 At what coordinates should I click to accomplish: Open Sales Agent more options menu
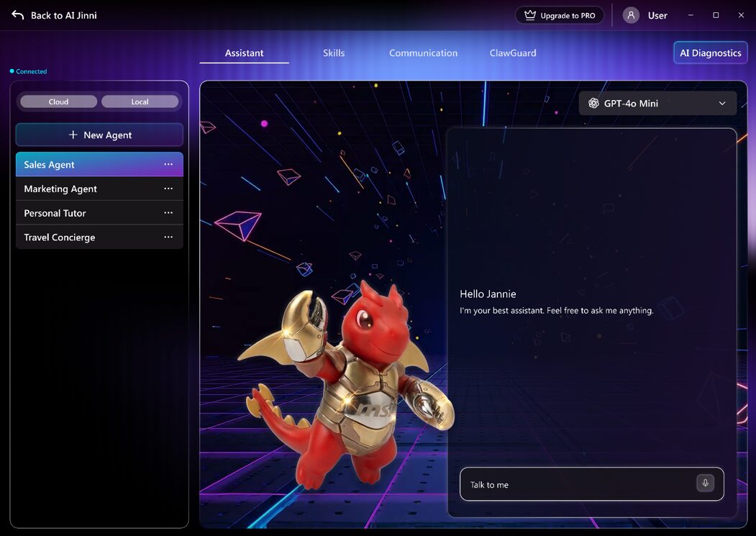[x=168, y=165]
